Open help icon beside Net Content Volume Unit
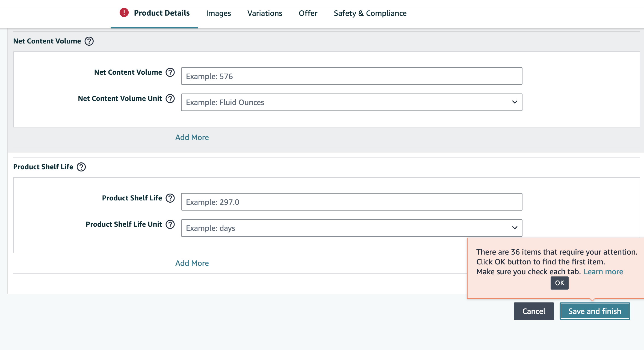644x350 pixels. pos(170,98)
